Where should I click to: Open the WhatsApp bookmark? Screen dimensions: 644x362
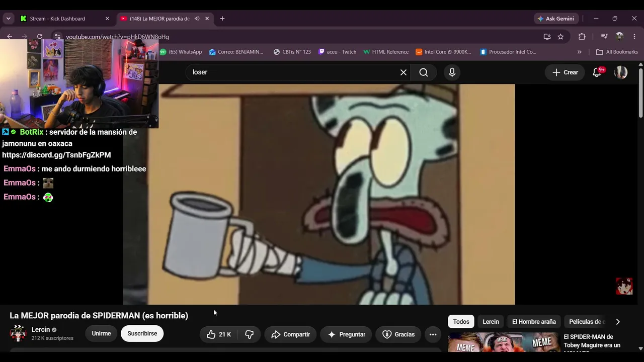click(181, 52)
